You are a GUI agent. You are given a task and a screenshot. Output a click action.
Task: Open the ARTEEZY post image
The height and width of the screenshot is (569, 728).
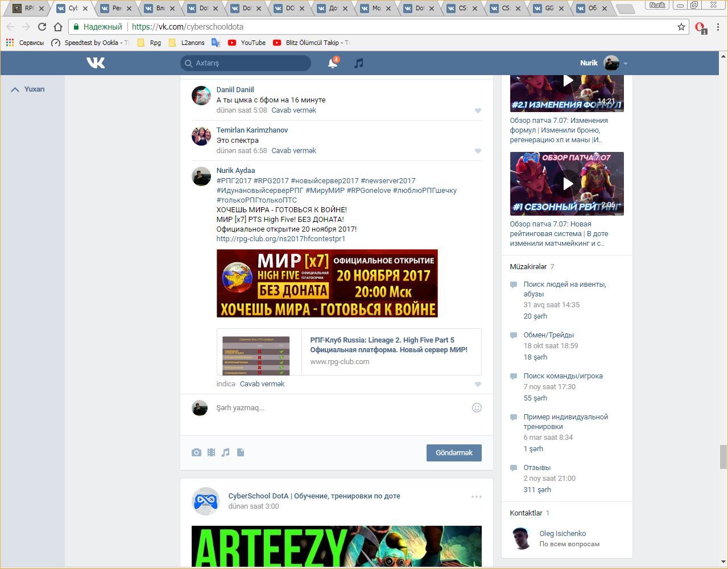(x=337, y=546)
